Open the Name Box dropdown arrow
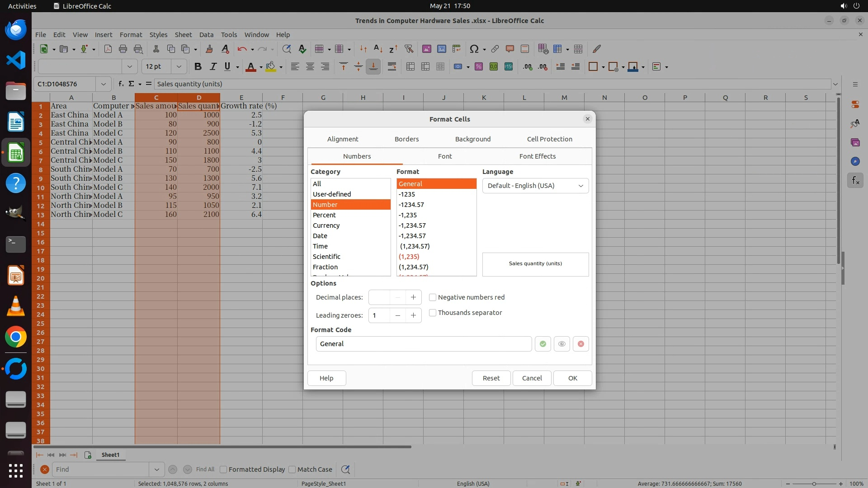The image size is (868, 488). (x=104, y=84)
